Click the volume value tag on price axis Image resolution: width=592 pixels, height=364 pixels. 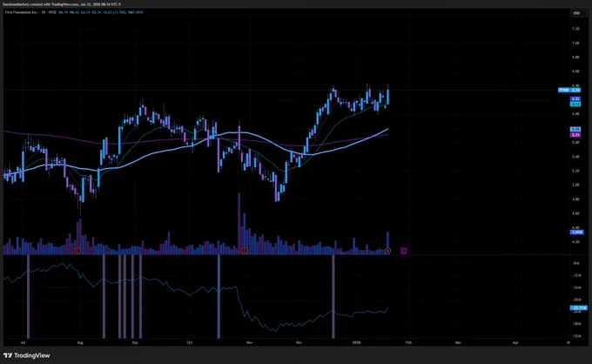(x=576, y=232)
